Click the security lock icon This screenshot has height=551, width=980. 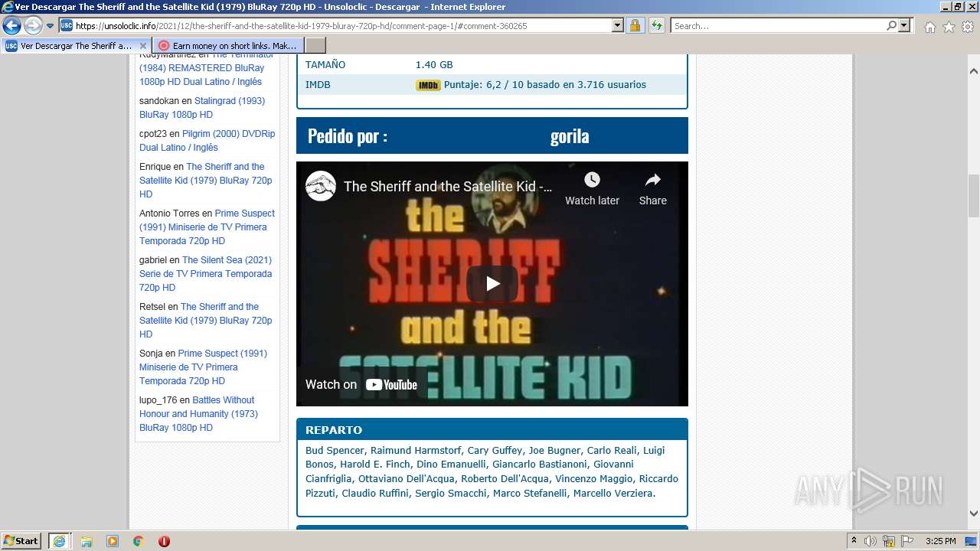click(635, 26)
